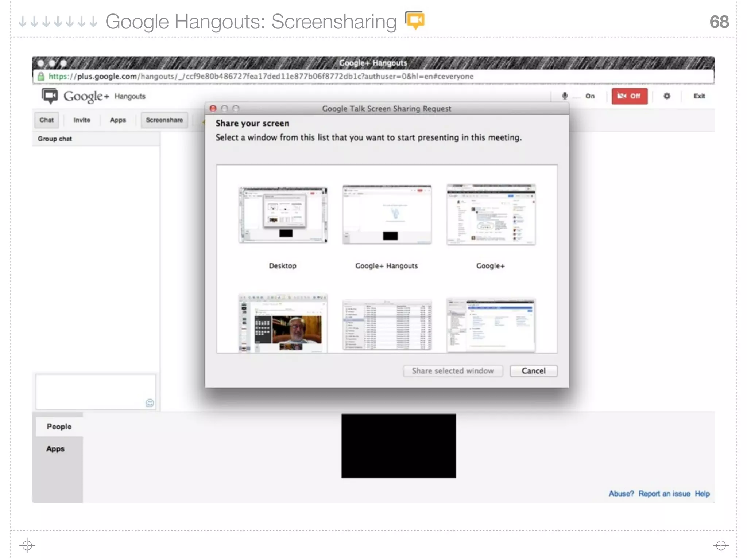747x560 pixels.
Task: Click the mic On status label
Action: click(590, 96)
